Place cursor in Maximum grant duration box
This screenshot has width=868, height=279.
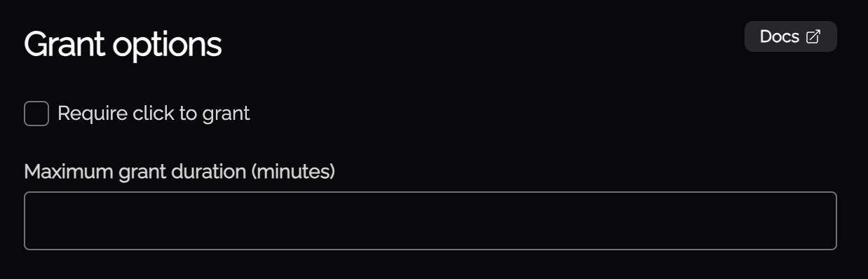[x=430, y=221]
